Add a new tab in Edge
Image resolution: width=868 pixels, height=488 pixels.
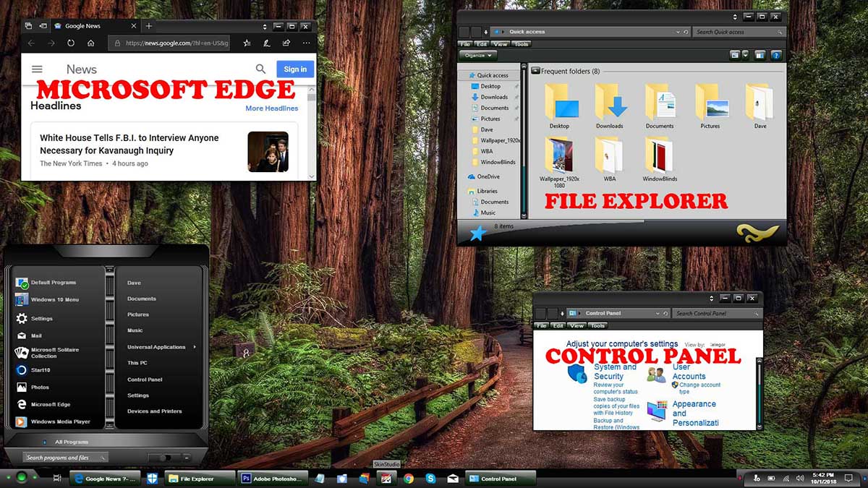click(149, 26)
